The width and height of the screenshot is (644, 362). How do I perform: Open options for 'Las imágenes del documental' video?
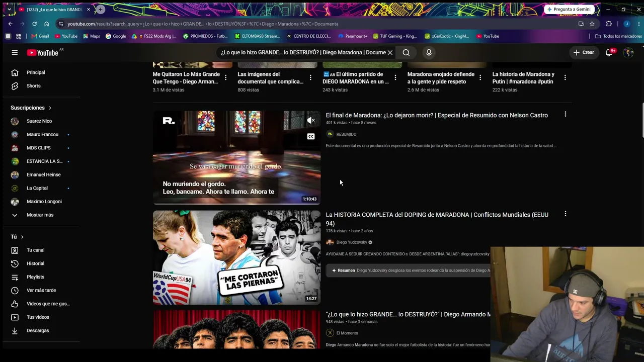(310, 77)
